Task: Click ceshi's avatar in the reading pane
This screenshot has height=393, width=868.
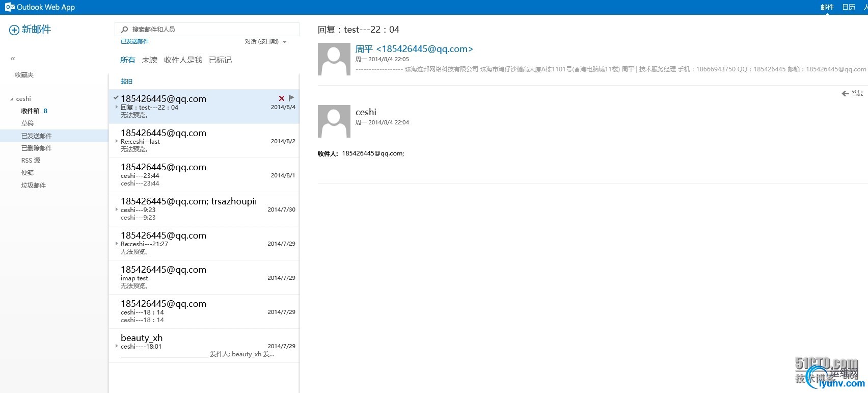Action: 334,121
